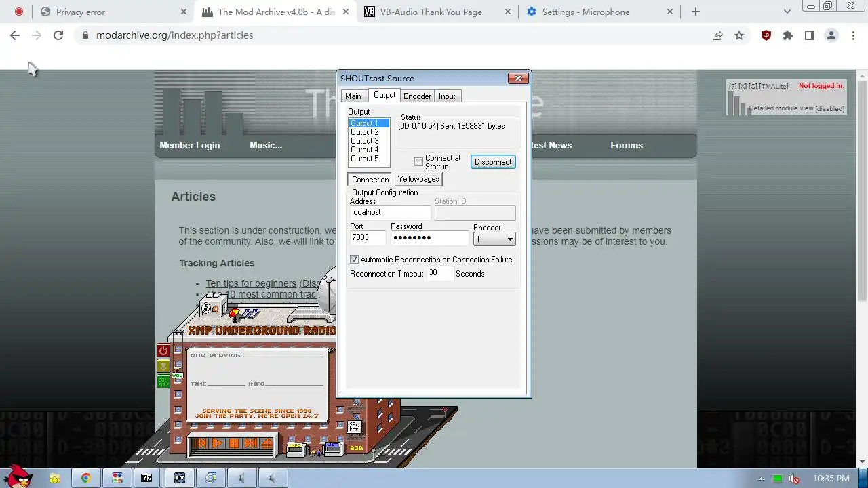Open Chrome profile avatar icon
Viewport: 868px width, 488px height.
(x=831, y=35)
